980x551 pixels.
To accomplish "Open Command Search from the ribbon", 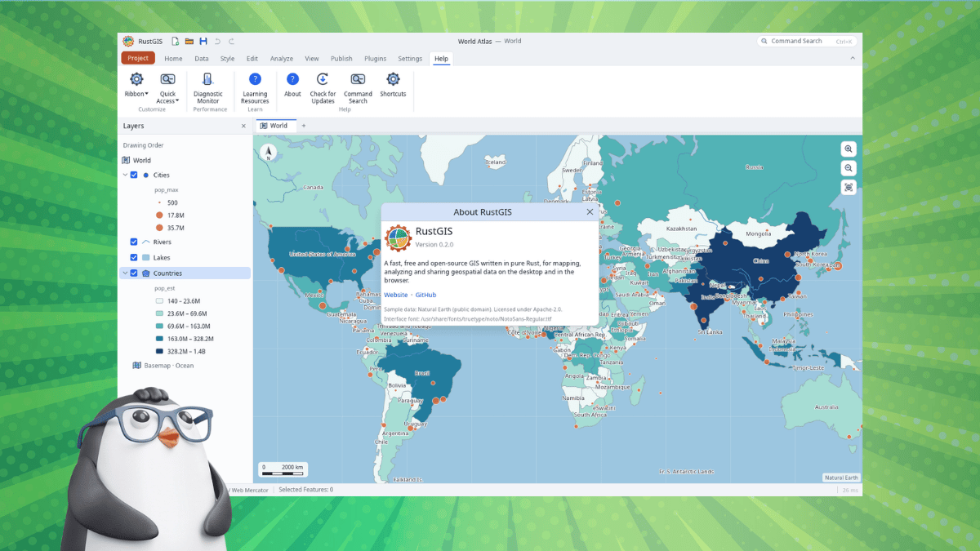I will pos(358,87).
